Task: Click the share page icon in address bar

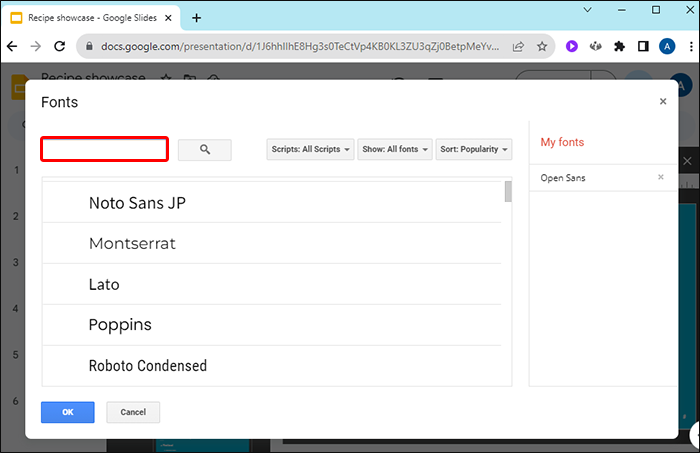Action: pyautogui.click(x=519, y=46)
